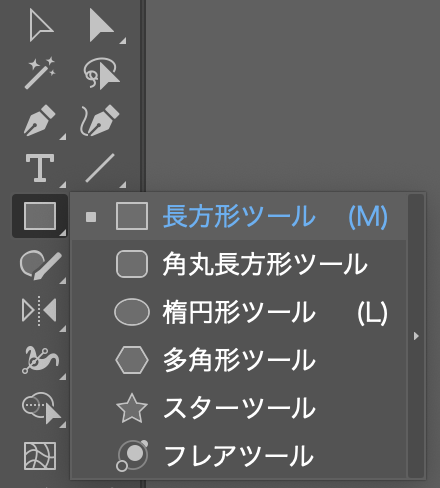Select the Direct Selection tool (solid arrow)
The image size is (440, 488).
tap(101, 25)
